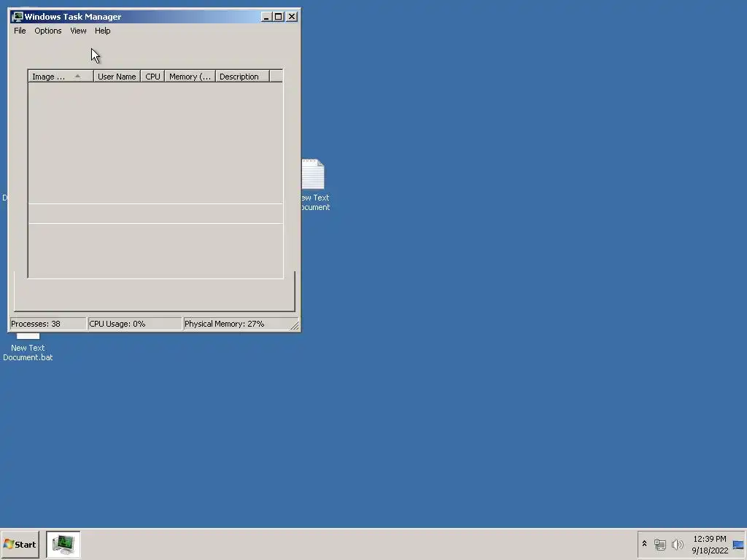Screen dimensions: 747x560
Task: Open the File menu in Task Manager
Action: click(x=20, y=31)
